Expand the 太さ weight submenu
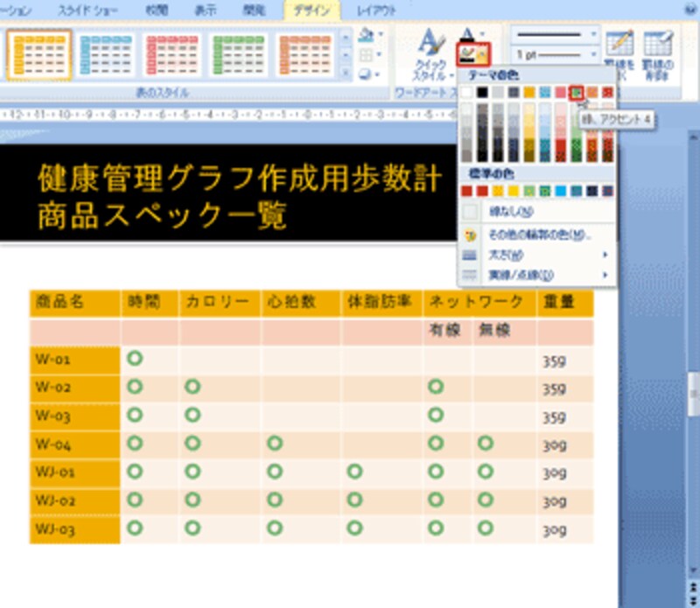The width and height of the screenshot is (700, 608). click(537, 255)
